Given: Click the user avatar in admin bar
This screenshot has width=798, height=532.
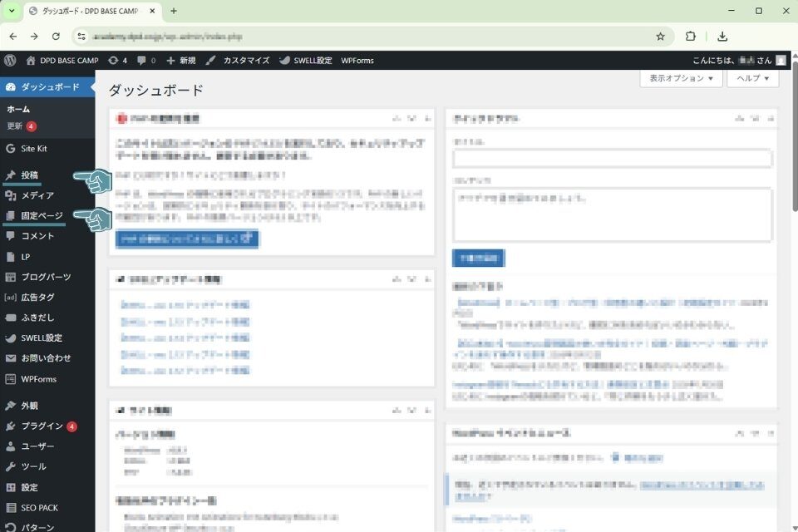Looking at the screenshot, I should (x=781, y=61).
